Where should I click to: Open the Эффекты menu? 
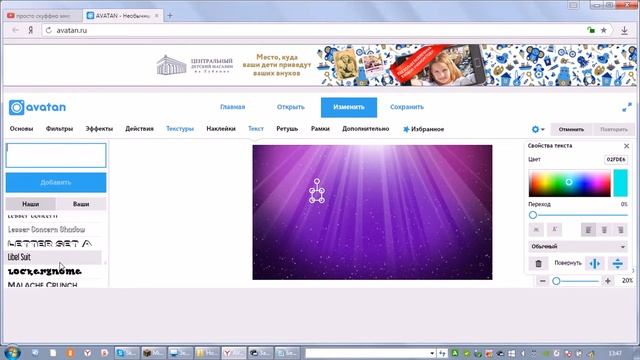tap(99, 129)
